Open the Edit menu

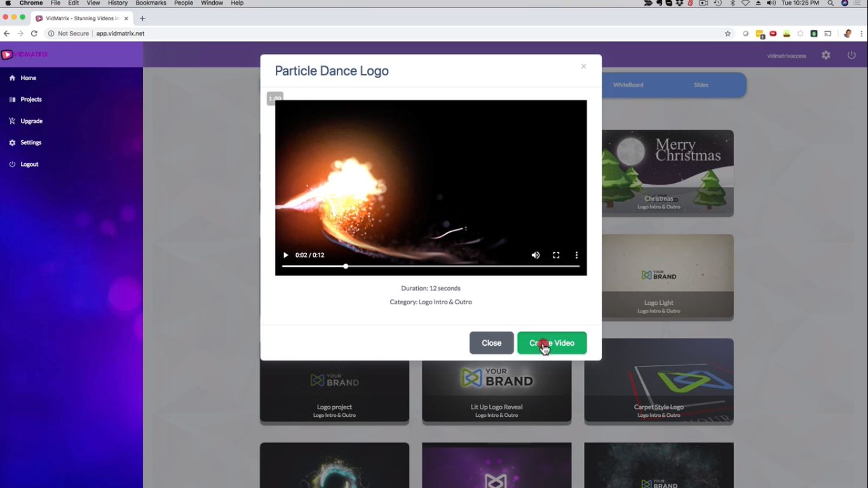click(x=74, y=3)
